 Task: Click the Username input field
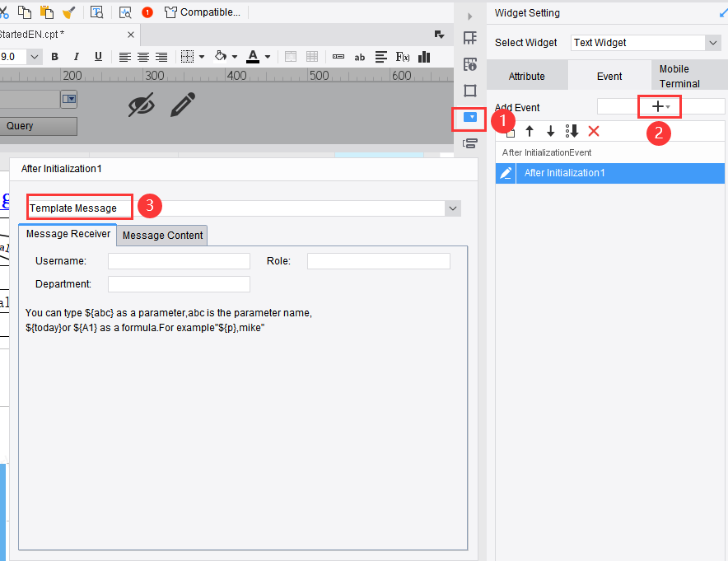pos(179,261)
